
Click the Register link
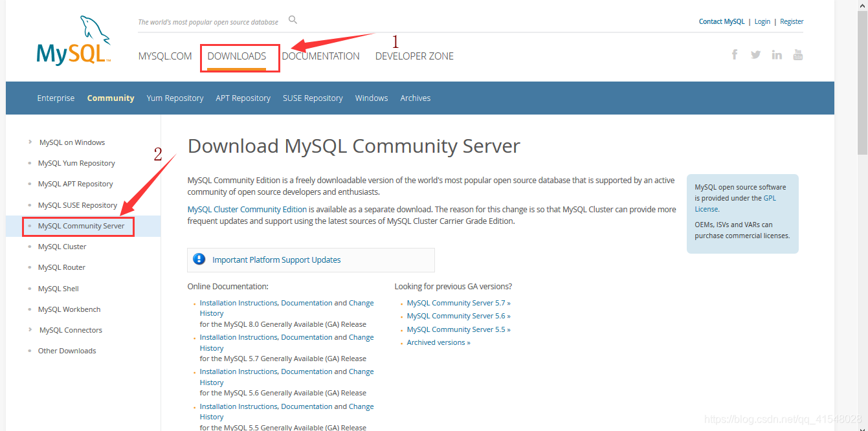coord(792,21)
